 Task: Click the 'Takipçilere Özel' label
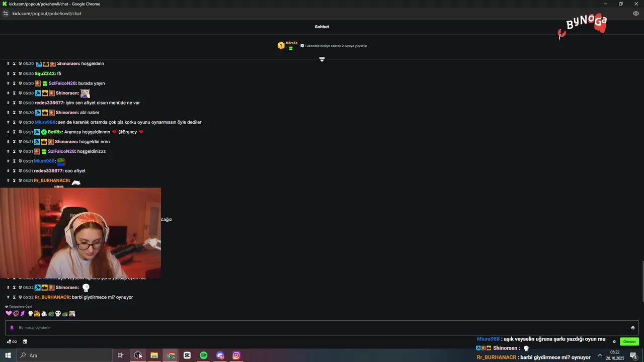point(20,307)
